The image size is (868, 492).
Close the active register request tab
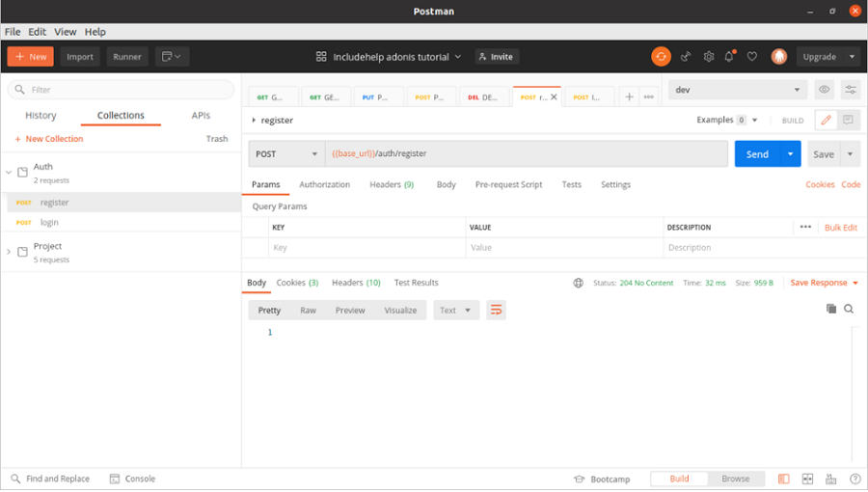pyautogui.click(x=554, y=96)
